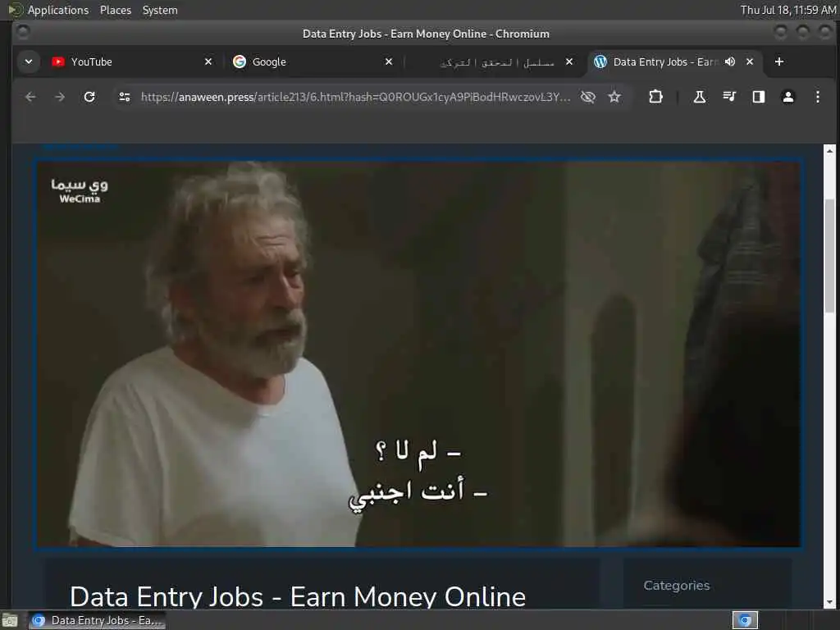
Task: Open the media controls icon
Action: click(729, 97)
